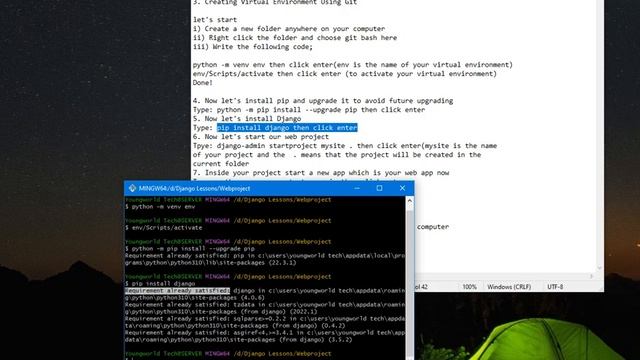Click the '7. Inside your project start a new app' line
Viewport: 640px width, 360px height.
(x=321, y=173)
